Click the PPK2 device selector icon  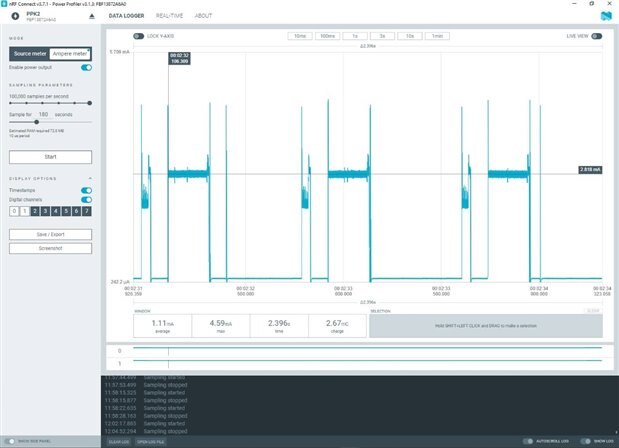tap(13, 17)
